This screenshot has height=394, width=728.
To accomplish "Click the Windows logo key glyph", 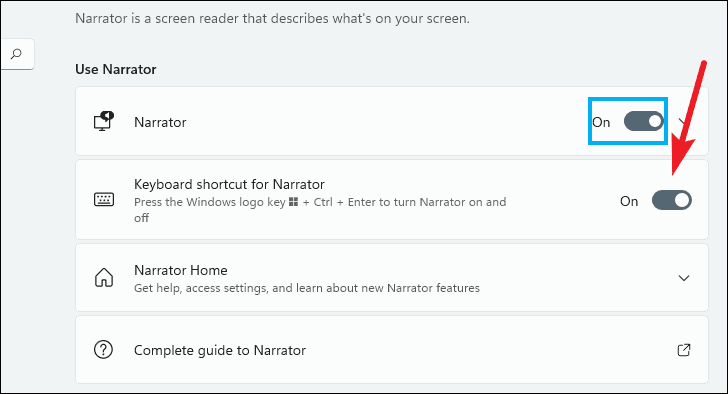I will (293, 202).
